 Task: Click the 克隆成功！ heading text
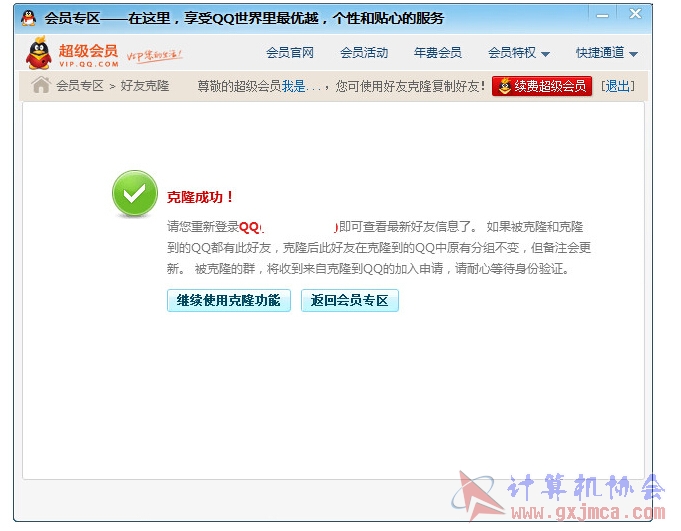(200, 197)
